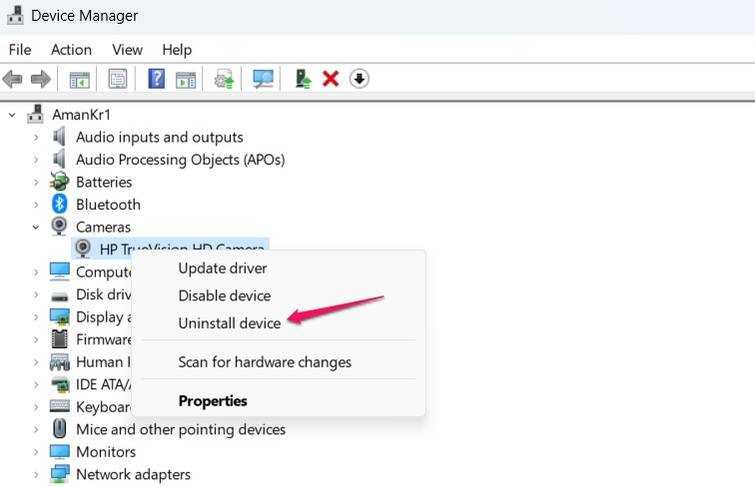The image size is (755, 487).
Task: Select the Network adapters label
Action: (x=133, y=474)
